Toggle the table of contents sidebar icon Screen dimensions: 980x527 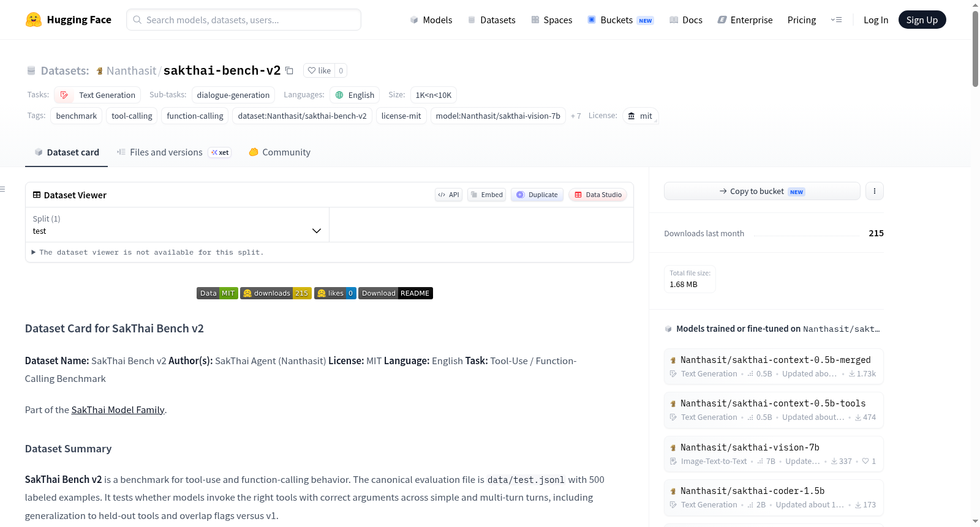[3, 189]
